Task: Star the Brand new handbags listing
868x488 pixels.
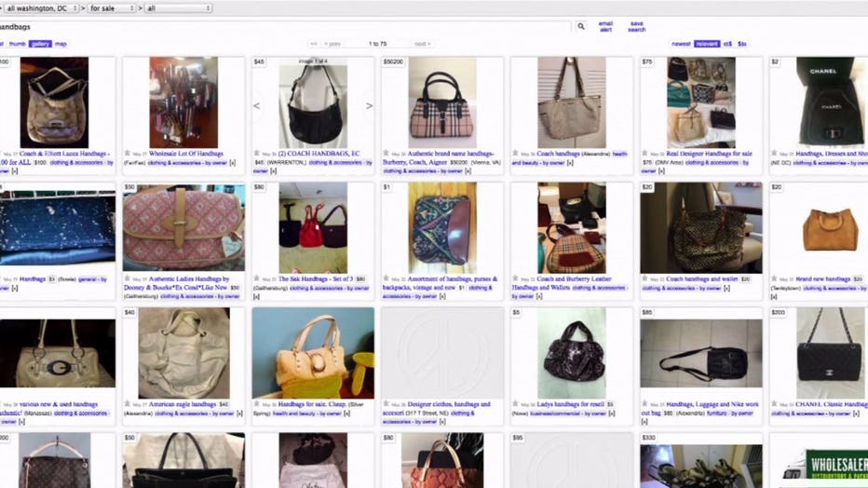Action: pyautogui.click(x=774, y=278)
